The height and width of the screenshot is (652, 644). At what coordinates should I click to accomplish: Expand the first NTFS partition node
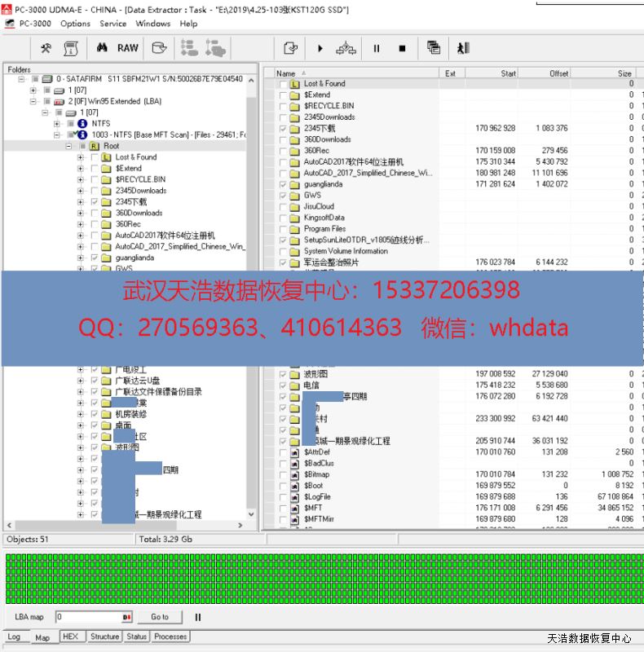coord(57,124)
